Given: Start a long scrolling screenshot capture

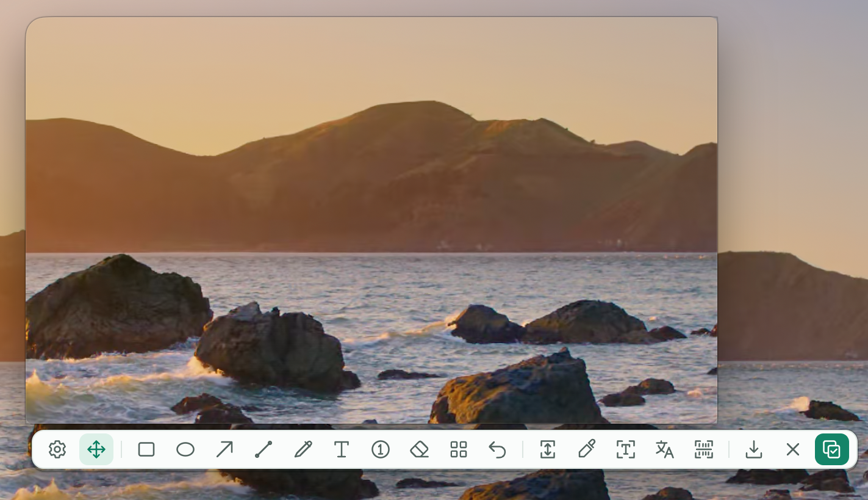Looking at the screenshot, I should pos(548,450).
